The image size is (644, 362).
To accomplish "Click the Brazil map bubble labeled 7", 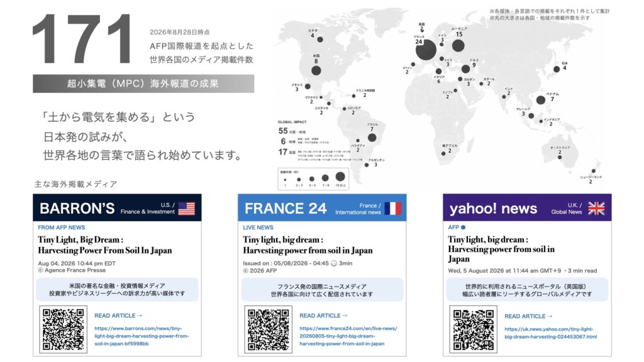I will 372,138.
